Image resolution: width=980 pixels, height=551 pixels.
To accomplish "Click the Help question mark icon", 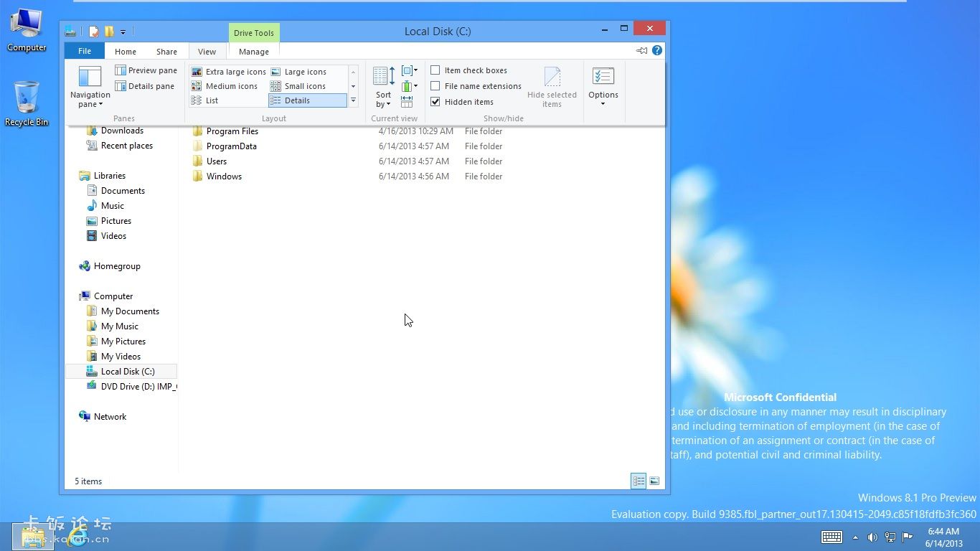I will tap(657, 51).
